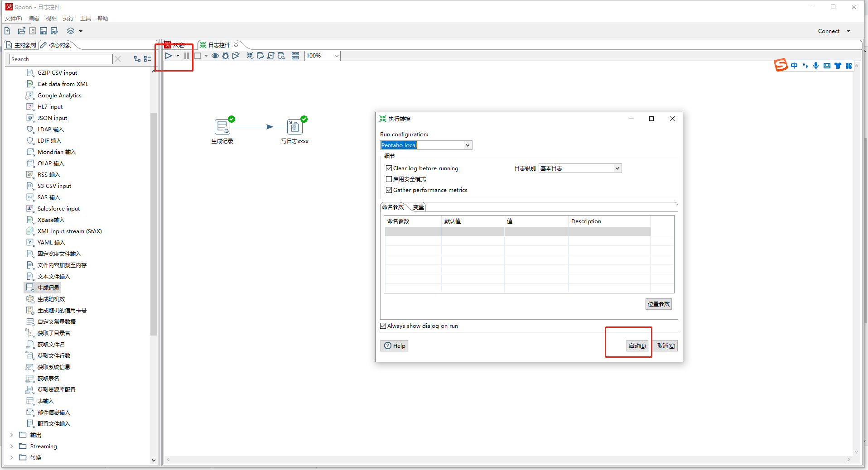Screen dimensions: 868x470
Task: Open the 编辑 menu
Action: pos(34,19)
